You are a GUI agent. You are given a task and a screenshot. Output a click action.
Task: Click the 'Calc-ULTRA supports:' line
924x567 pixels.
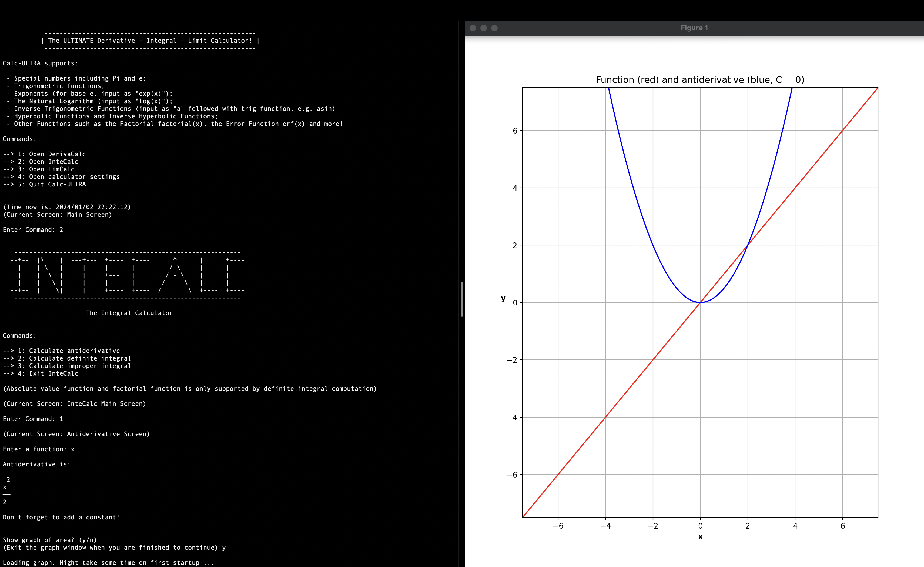(x=40, y=63)
